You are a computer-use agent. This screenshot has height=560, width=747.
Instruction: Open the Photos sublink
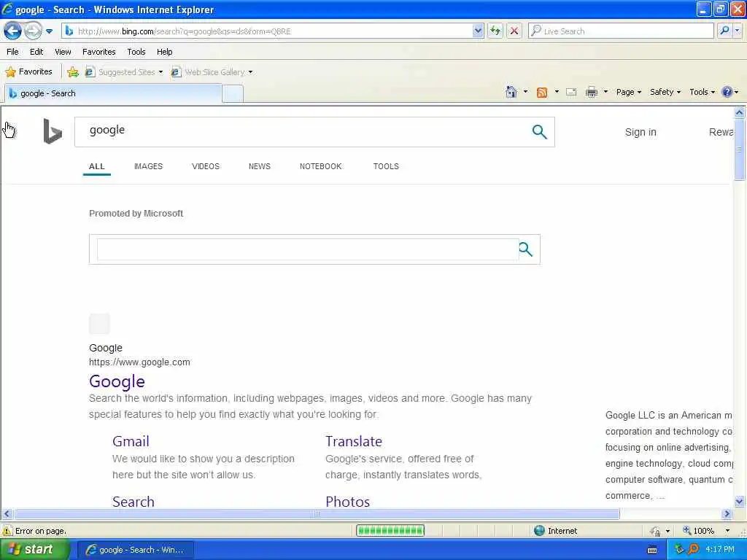click(348, 502)
